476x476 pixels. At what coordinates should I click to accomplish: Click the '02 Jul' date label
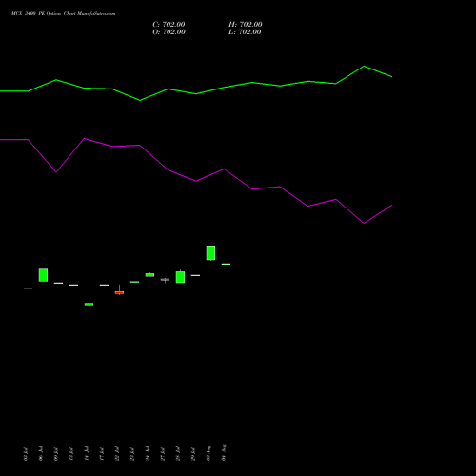click(x=26, y=454)
